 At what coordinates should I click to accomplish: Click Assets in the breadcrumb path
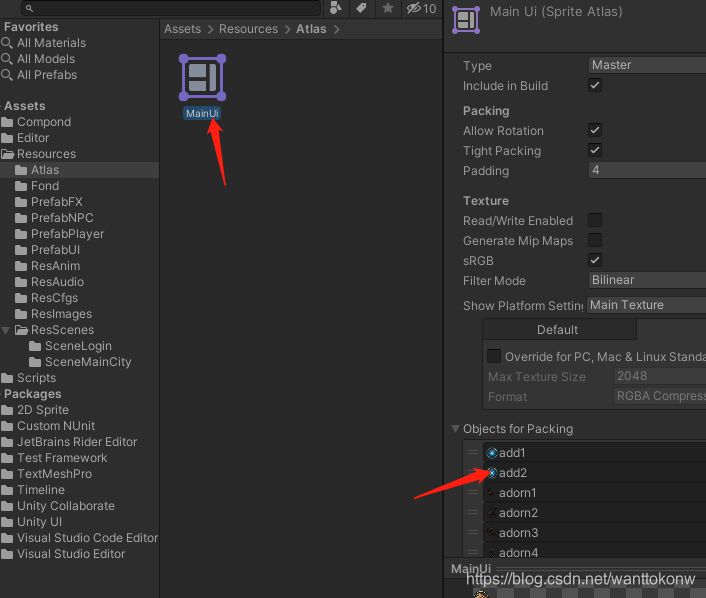[182, 29]
